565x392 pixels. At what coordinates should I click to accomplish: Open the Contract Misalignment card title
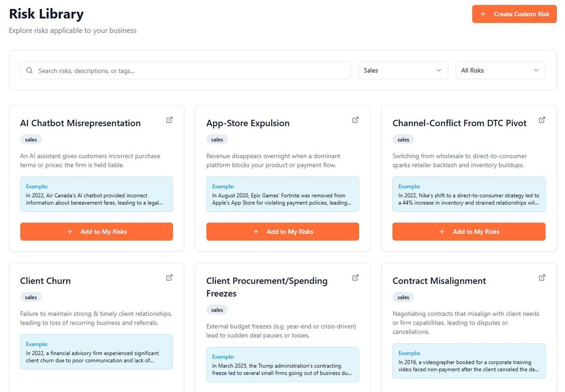(439, 281)
